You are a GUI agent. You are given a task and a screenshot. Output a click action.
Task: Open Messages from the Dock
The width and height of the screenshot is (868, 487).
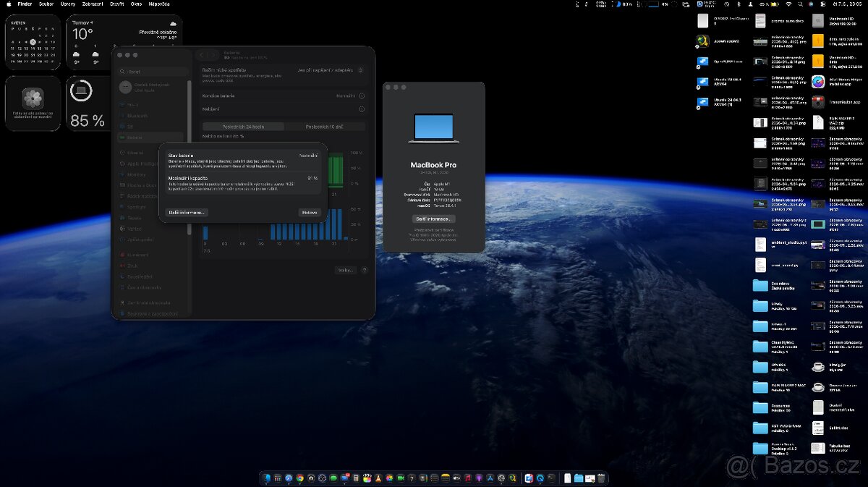pyautogui.click(x=333, y=478)
